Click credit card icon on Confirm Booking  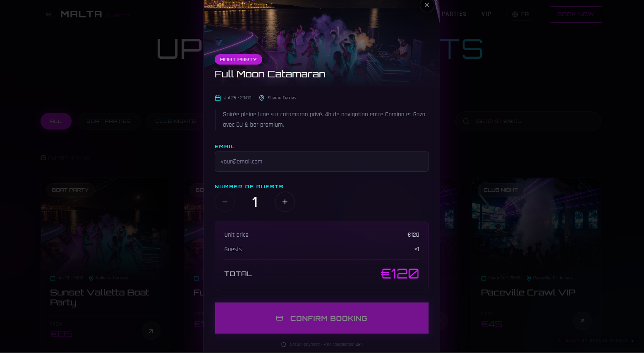(x=280, y=318)
